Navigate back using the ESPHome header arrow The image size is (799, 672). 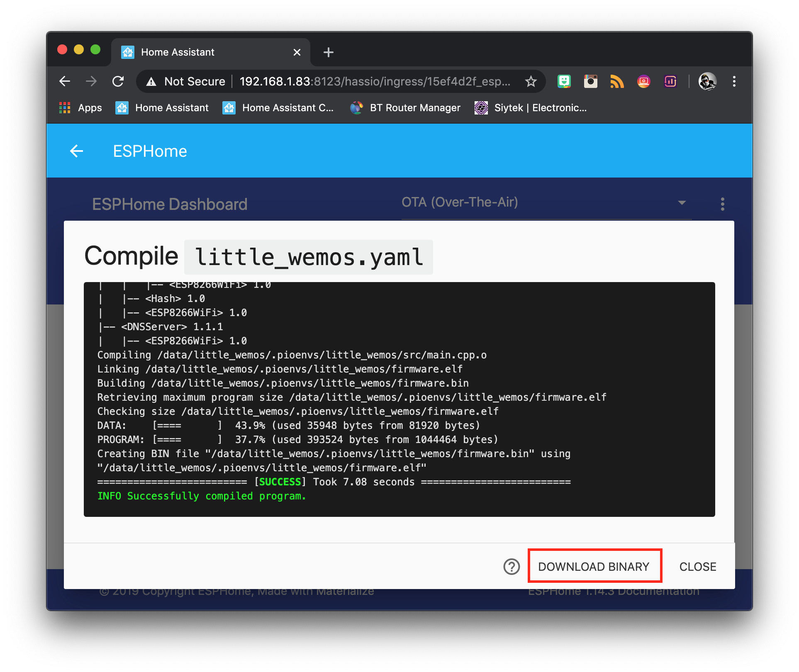[76, 151]
